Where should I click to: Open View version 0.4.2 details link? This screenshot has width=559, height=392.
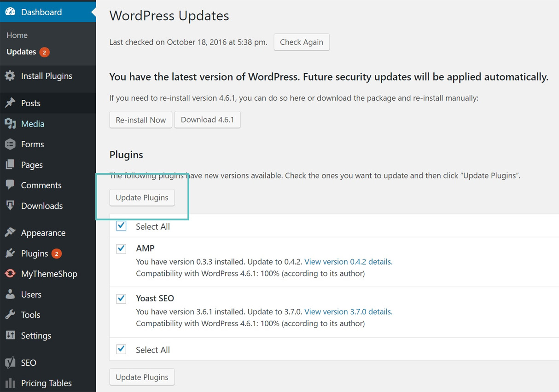[x=349, y=262]
